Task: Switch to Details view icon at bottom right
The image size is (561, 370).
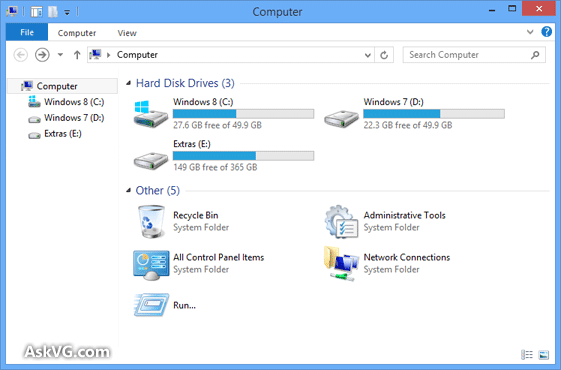Action: pos(527,355)
